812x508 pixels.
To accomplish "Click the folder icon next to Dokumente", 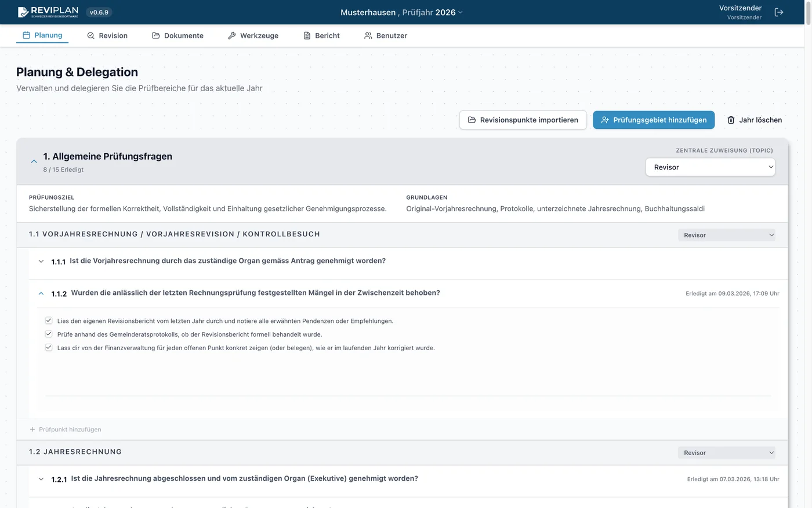I will (x=156, y=36).
